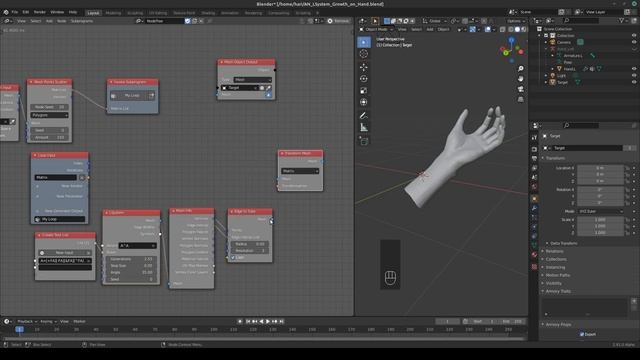640x360 pixels.
Task: Open the Matrix dropdown on Transform Mesh node
Action: click(x=300, y=171)
